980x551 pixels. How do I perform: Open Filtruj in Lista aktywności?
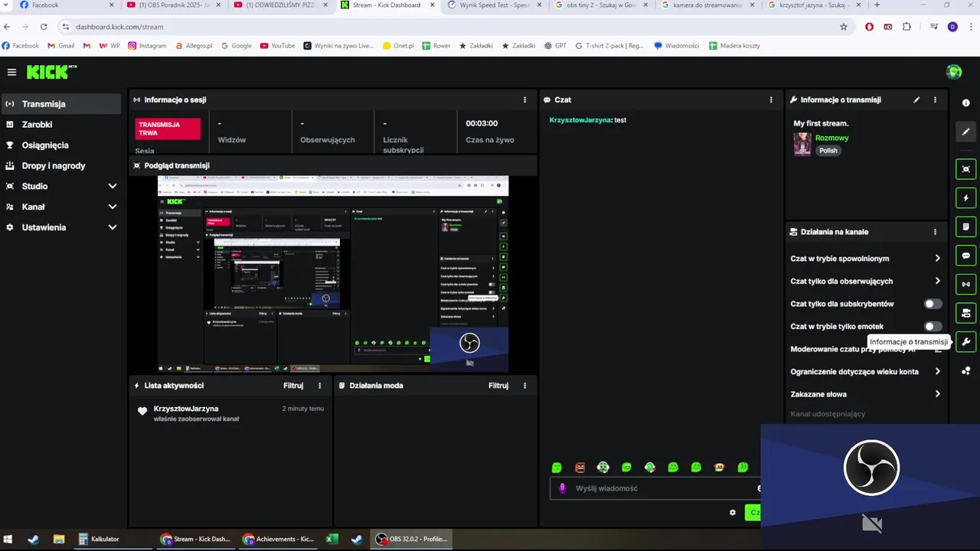[x=293, y=386]
